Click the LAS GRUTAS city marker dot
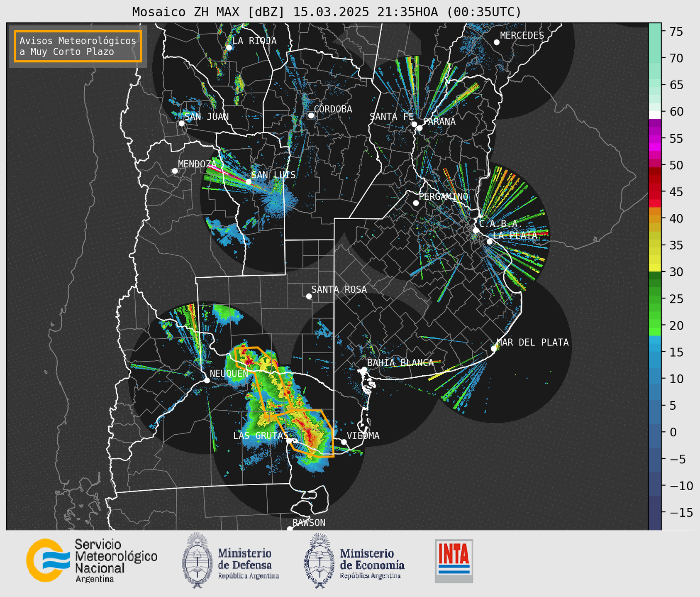This screenshot has width=700, height=597. tap(289, 441)
